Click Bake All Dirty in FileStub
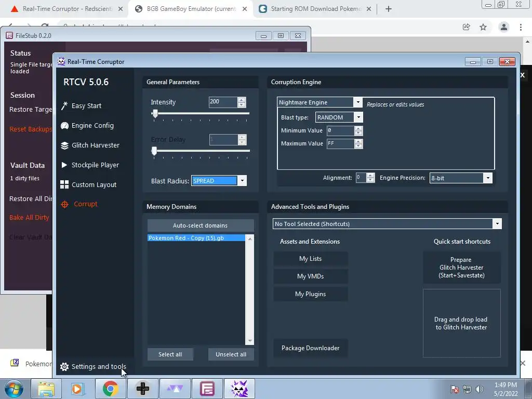 point(29,218)
